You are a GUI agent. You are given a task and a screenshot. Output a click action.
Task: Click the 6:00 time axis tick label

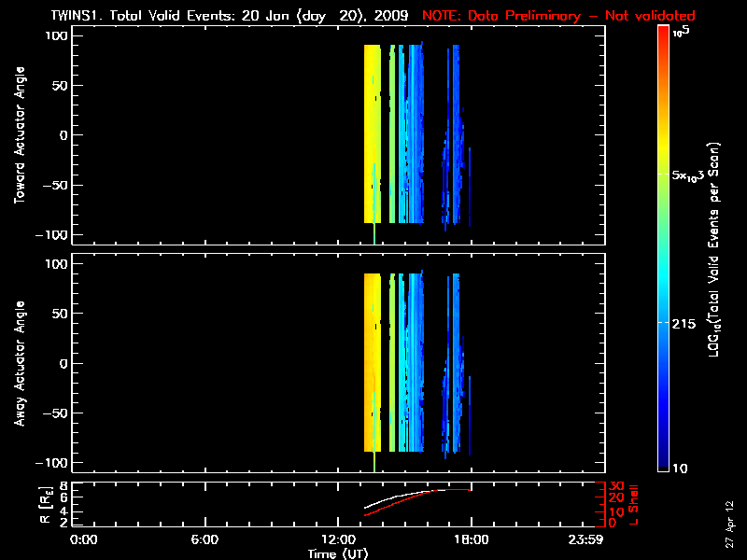tap(204, 539)
